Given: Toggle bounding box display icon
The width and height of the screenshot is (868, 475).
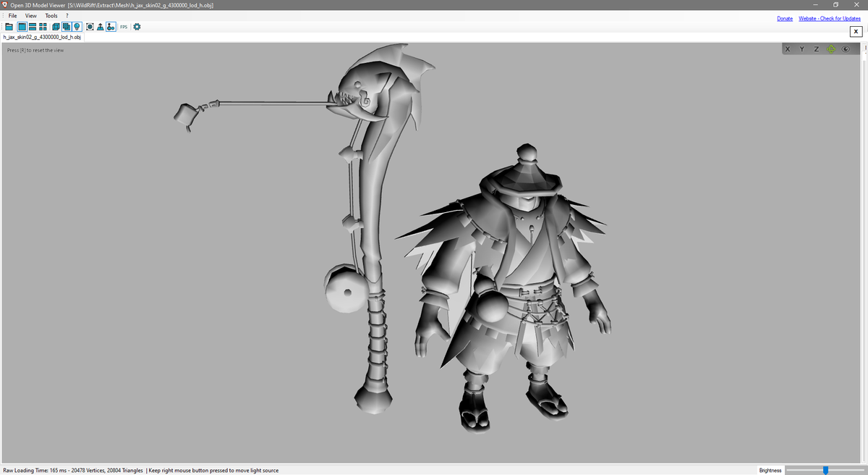Looking at the screenshot, I should [90, 27].
